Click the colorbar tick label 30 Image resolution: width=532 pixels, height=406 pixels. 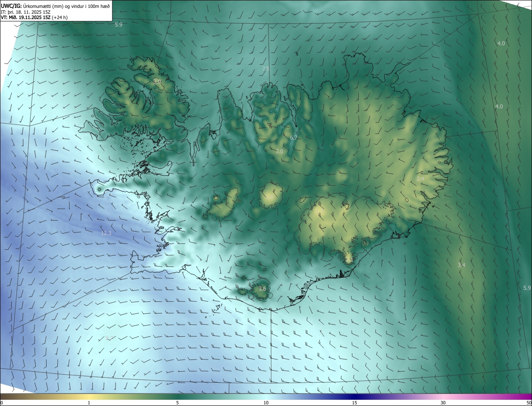pyautogui.click(x=443, y=403)
